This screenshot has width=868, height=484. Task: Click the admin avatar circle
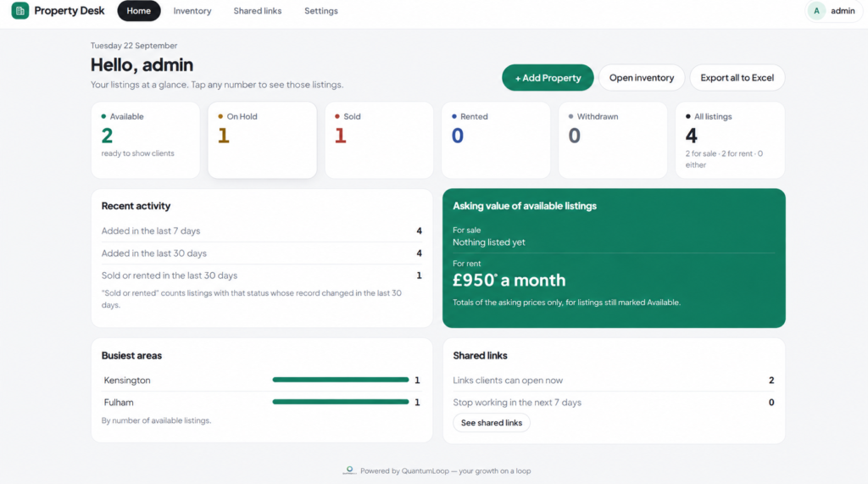pos(816,10)
